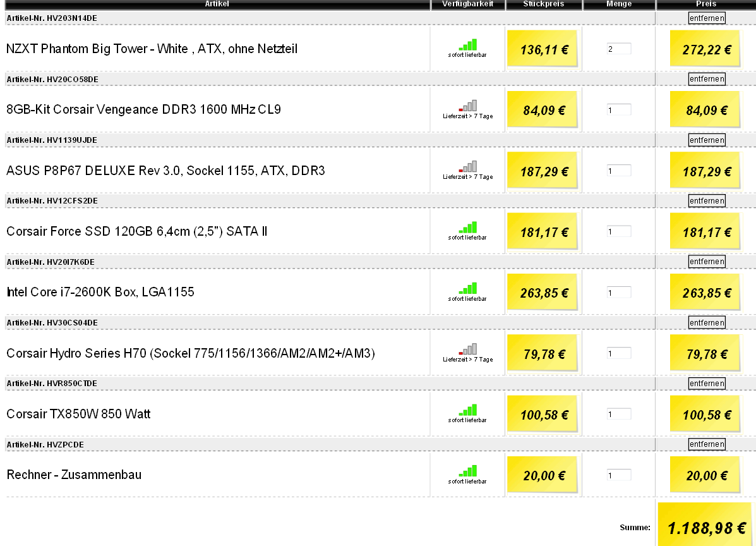Click availability bars icon for NZXT Phantom
Screen dimensions: 756x546
467,45
